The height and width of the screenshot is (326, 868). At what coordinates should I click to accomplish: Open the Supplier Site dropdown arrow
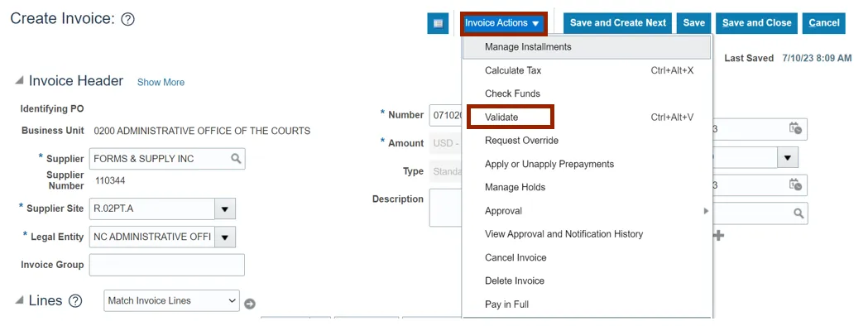225,209
